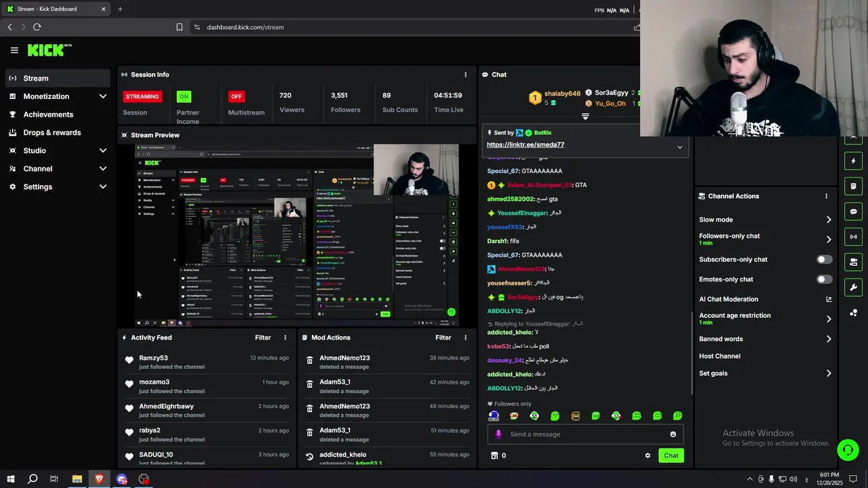Open AI Chat Moderation external link icon

[x=829, y=299]
